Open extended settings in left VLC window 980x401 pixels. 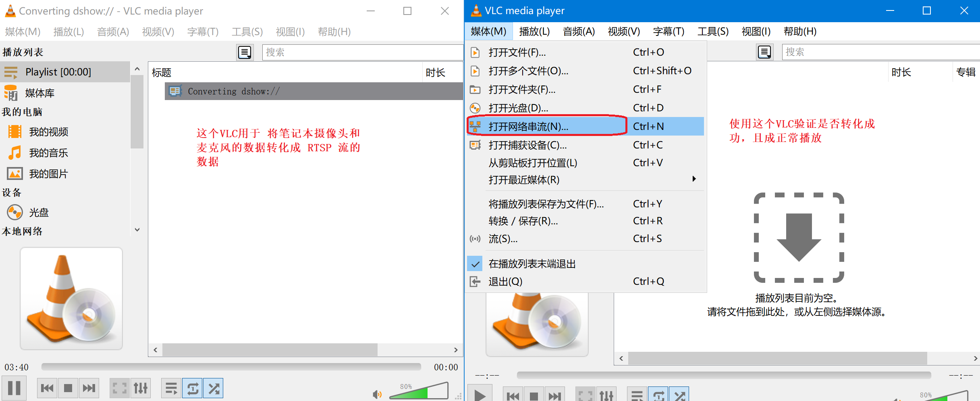[x=141, y=388]
